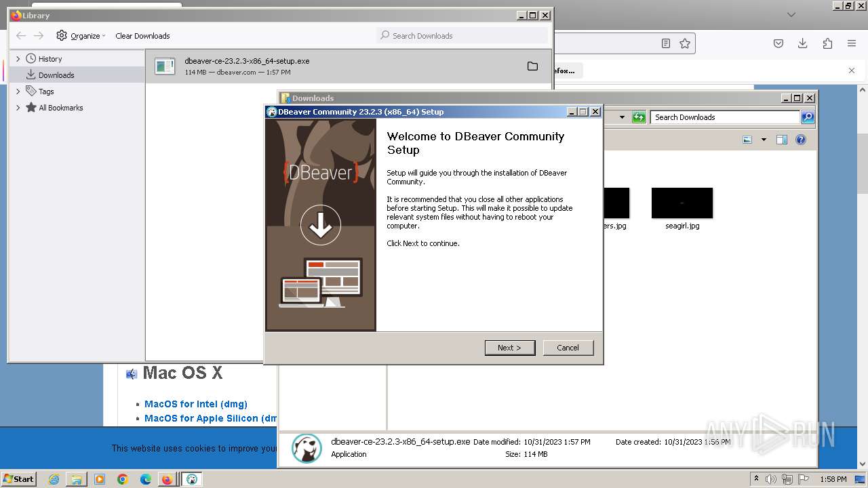Open Firefox application menu
868x488 pixels.
pos(852,43)
